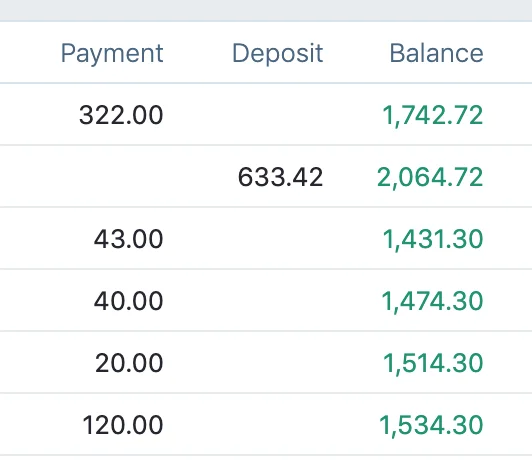Select the 40.00 payment cell
Viewport: 532px width, 466px height.
129,301
